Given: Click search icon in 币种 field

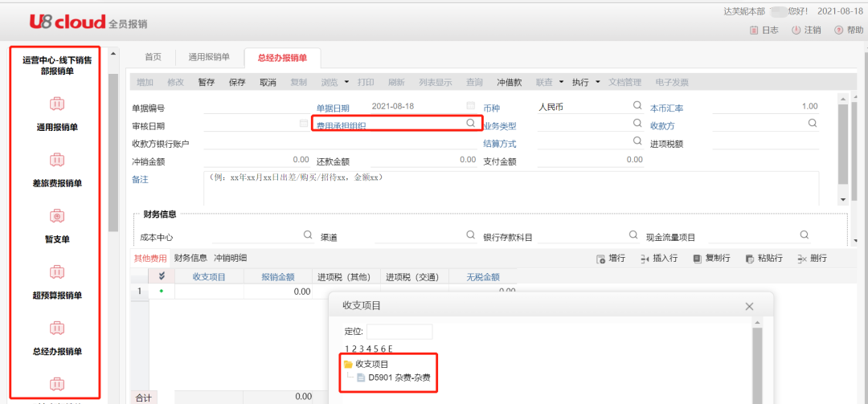Looking at the screenshot, I should point(637,105).
